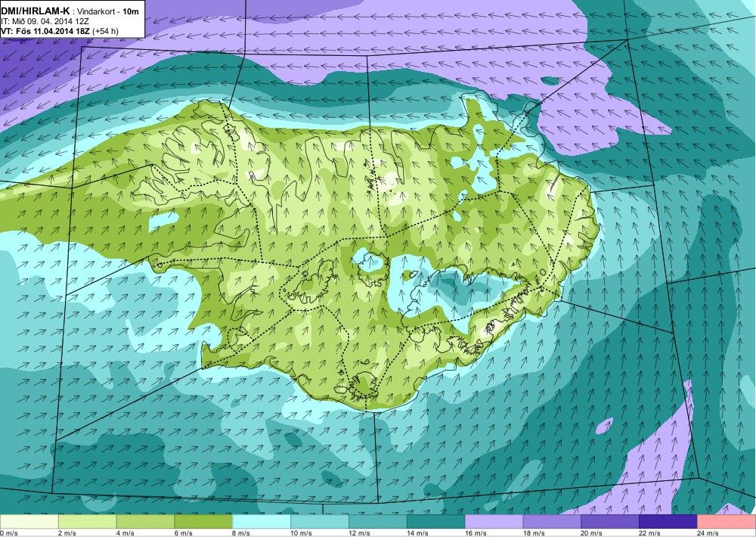The image size is (756, 537).
Task: Click the '16 m/s' legend label
Action: 476,533
